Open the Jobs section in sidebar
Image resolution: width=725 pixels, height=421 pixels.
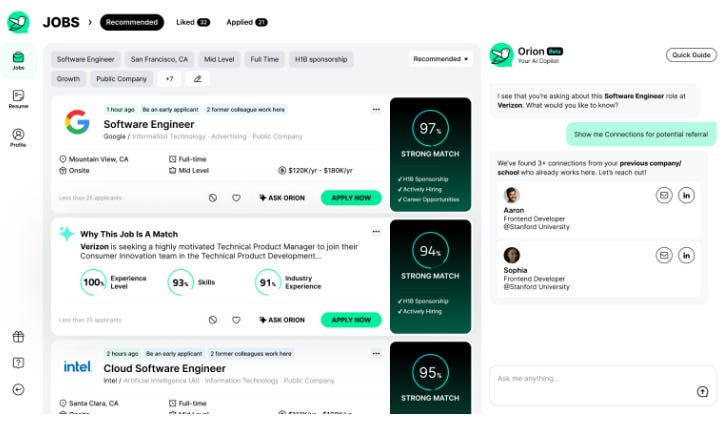(x=18, y=61)
